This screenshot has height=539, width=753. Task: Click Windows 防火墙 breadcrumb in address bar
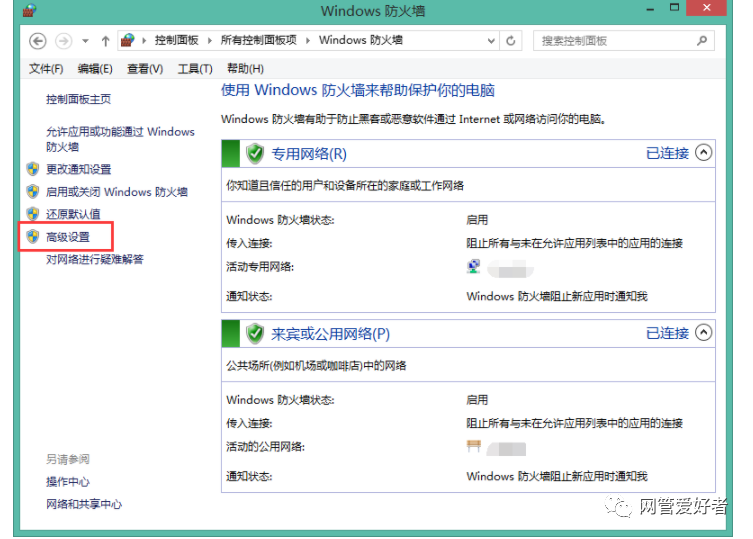(x=361, y=40)
